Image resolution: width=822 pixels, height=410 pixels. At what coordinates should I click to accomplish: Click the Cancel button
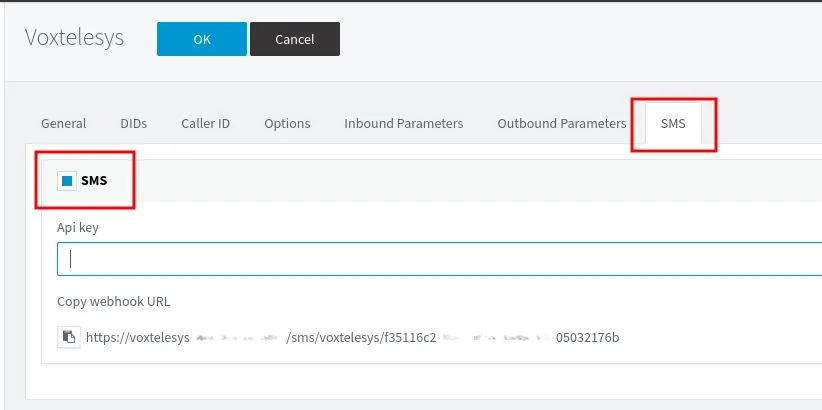[x=295, y=39]
